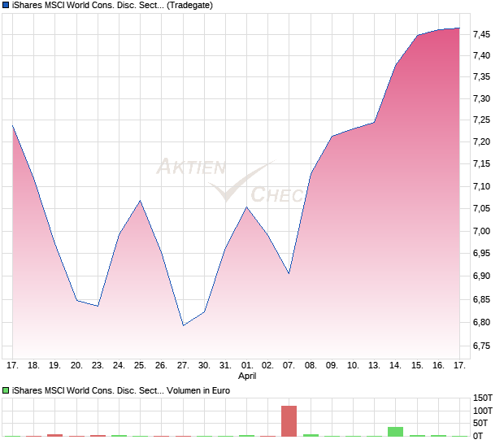Click the '150T' volume axis label
The height and width of the screenshot is (444, 504).
click(483, 398)
